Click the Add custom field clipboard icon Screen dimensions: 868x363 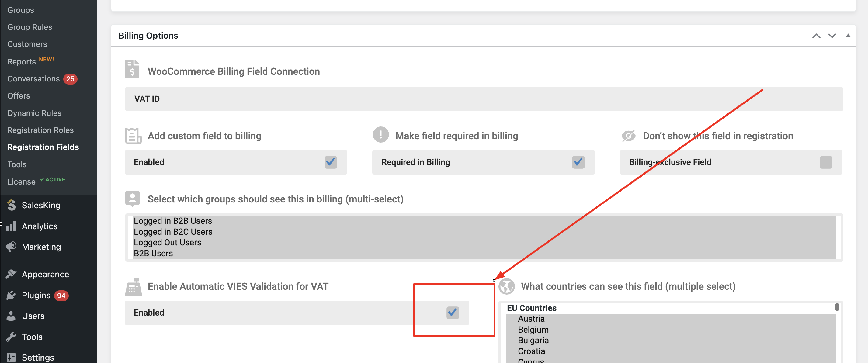click(x=133, y=136)
